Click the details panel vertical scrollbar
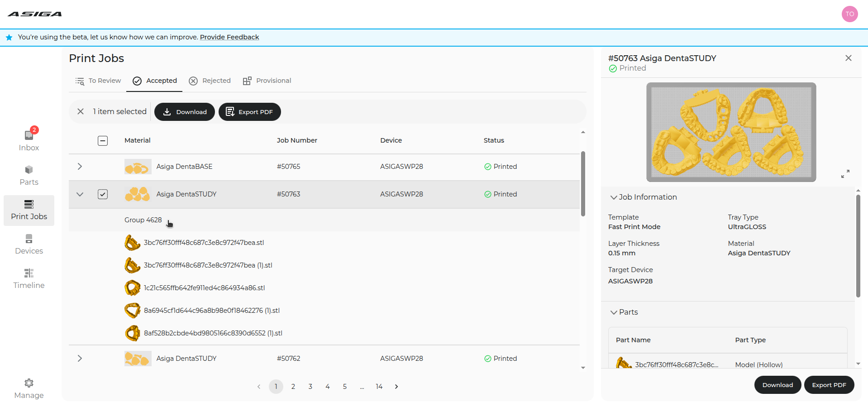The height and width of the screenshot is (407, 868). 858,246
